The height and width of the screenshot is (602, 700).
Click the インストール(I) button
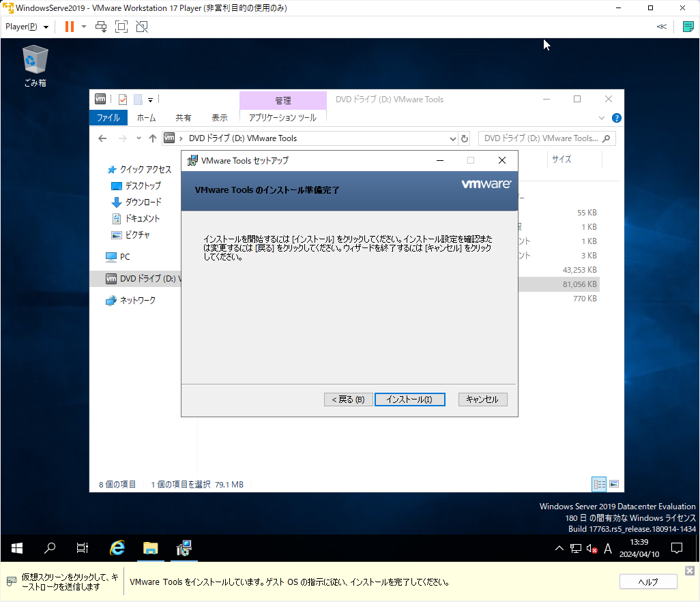click(x=410, y=400)
